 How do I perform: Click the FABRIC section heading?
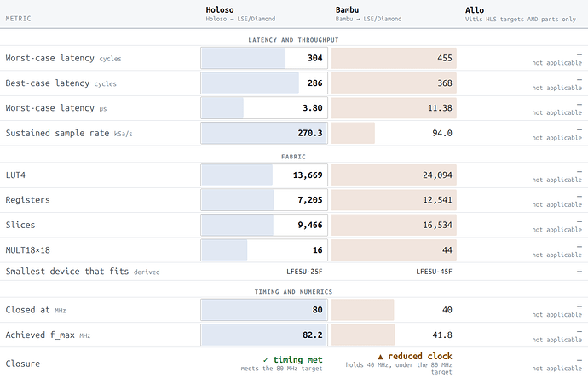(293, 157)
